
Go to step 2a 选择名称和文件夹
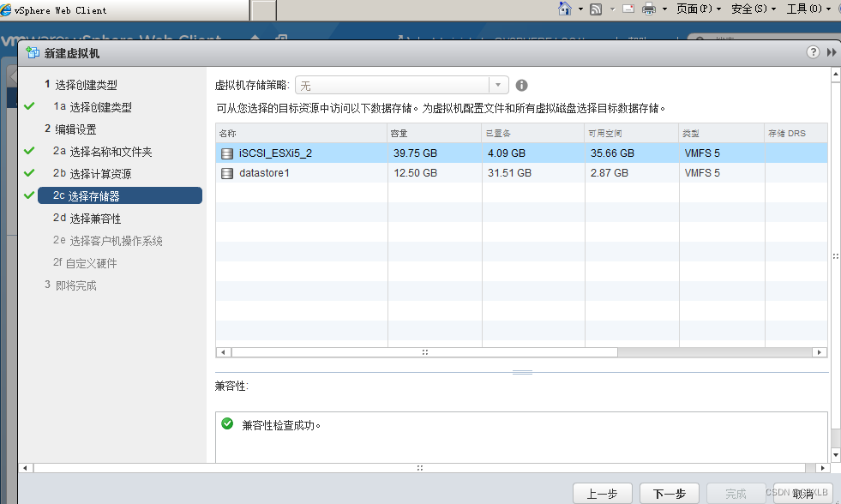click(102, 152)
